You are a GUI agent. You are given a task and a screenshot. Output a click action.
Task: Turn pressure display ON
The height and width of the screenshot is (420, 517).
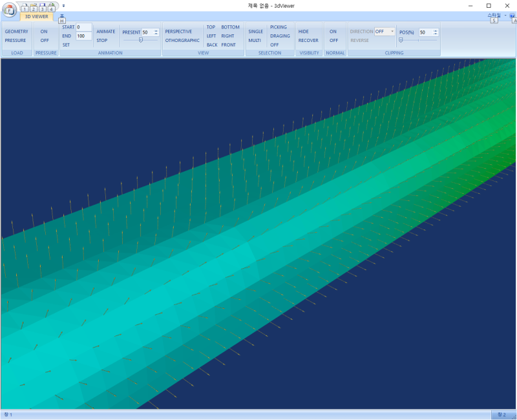(44, 31)
